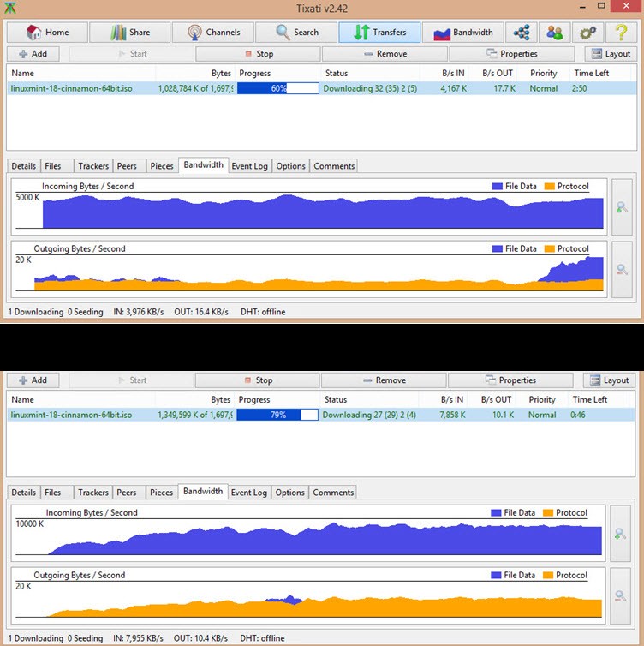Click time left value 0:46

[x=578, y=415]
